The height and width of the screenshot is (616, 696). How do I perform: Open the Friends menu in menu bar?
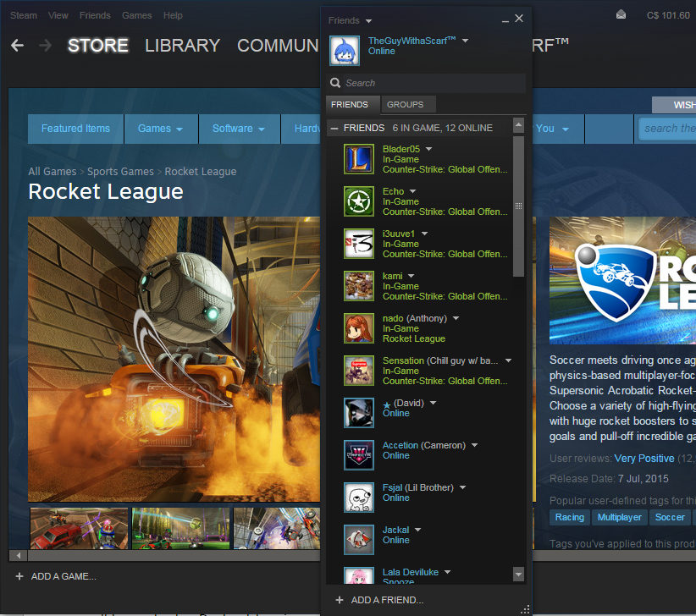point(95,15)
